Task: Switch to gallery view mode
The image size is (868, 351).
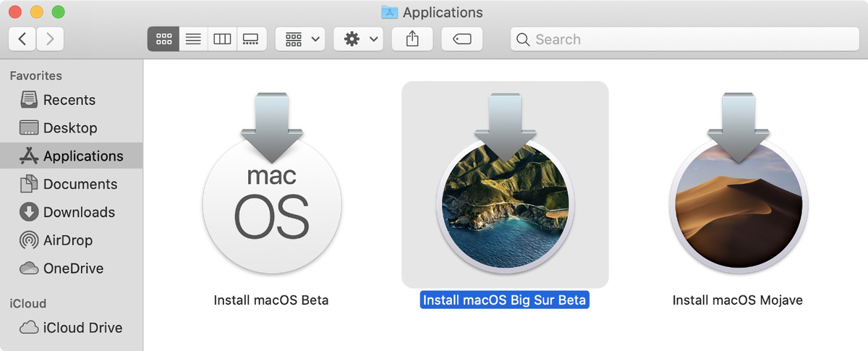Action: pyautogui.click(x=251, y=39)
